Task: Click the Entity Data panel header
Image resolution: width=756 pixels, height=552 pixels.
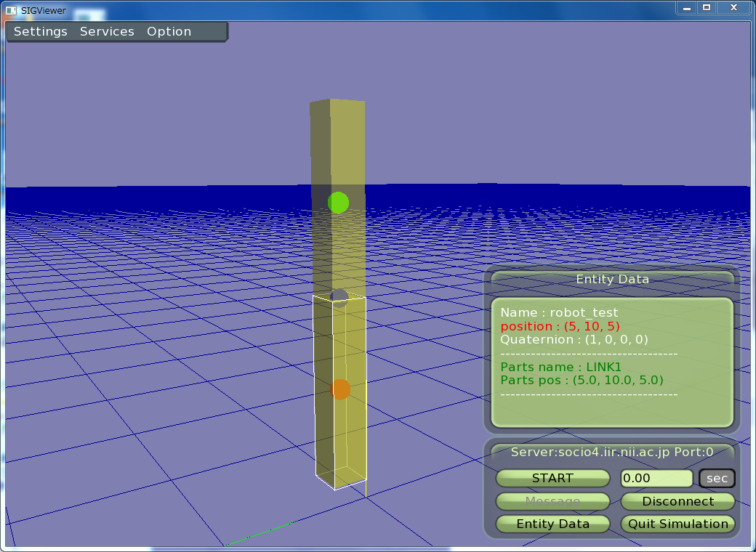Action: click(x=612, y=279)
